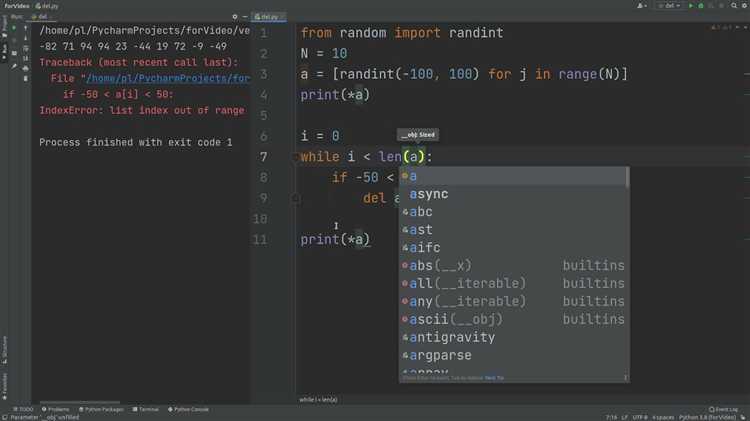Click line number 11 in the gutter
Screen dimensions: 750x421
[x=260, y=240]
